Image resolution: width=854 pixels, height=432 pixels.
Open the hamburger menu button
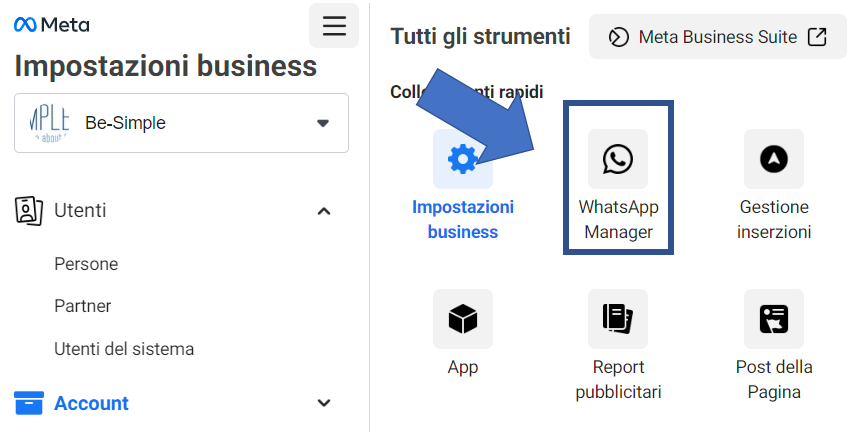334,26
